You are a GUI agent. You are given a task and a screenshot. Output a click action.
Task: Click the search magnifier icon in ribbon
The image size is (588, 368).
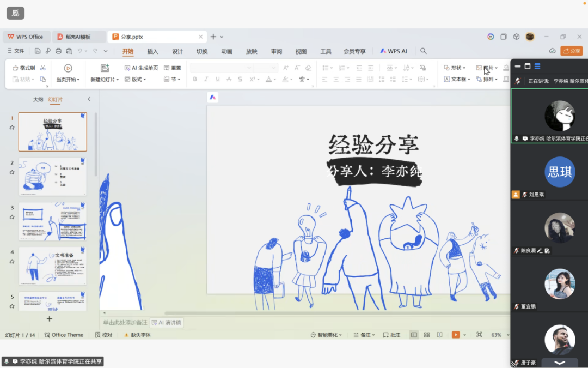(x=424, y=51)
